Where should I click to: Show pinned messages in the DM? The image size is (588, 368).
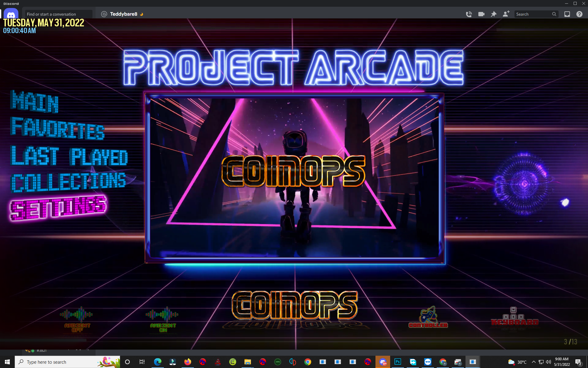[494, 14]
